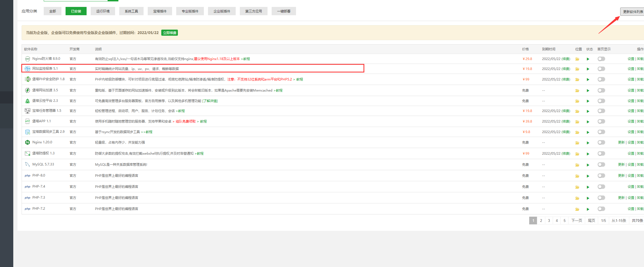Toggle homepage display for 堡塔防提权

pyautogui.click(x=601, y=153)
